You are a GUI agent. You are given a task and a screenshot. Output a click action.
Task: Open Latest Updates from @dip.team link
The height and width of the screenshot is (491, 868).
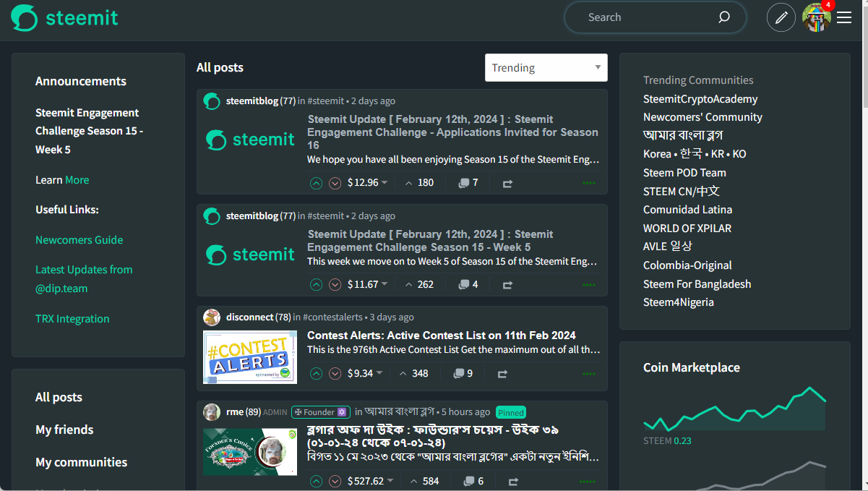pyautogui.click(x=84, y=279)
